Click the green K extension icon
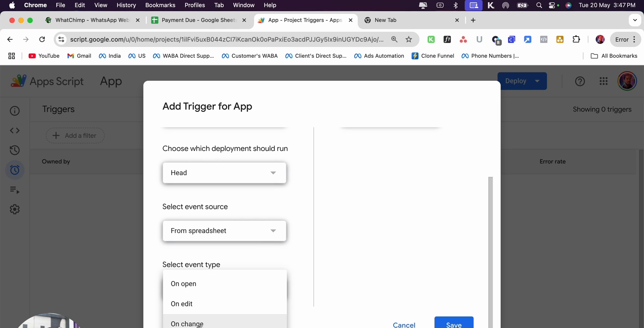 pos(431,40)
